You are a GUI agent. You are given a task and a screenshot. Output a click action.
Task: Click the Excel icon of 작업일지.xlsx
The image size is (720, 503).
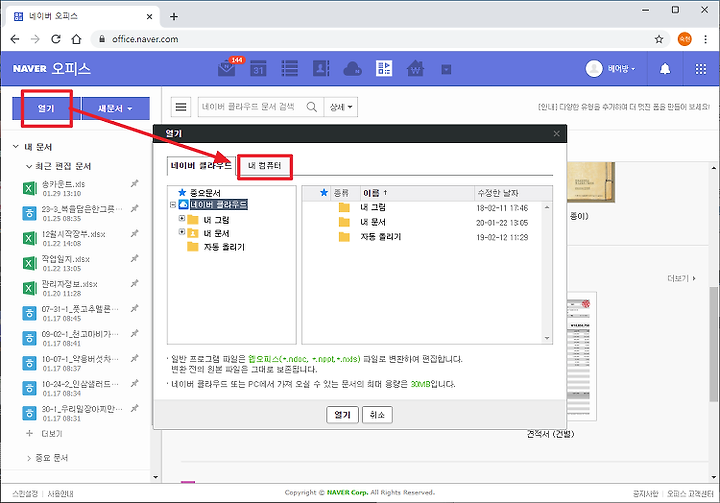tap(29, 263)
